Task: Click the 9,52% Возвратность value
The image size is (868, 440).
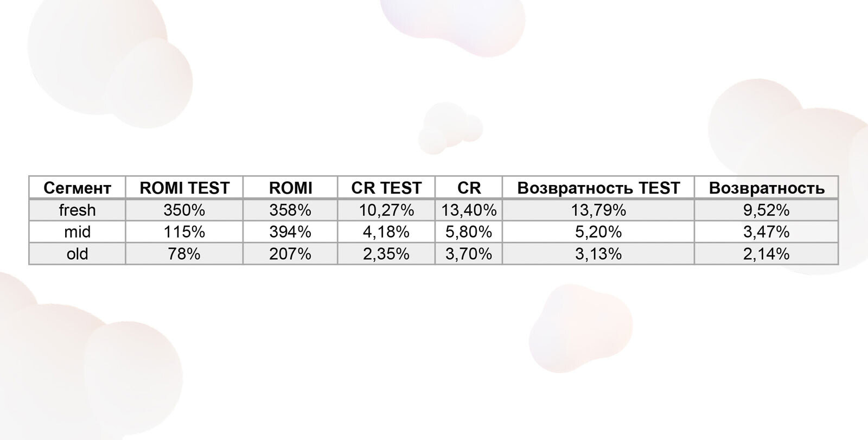Action: (767, 210)
